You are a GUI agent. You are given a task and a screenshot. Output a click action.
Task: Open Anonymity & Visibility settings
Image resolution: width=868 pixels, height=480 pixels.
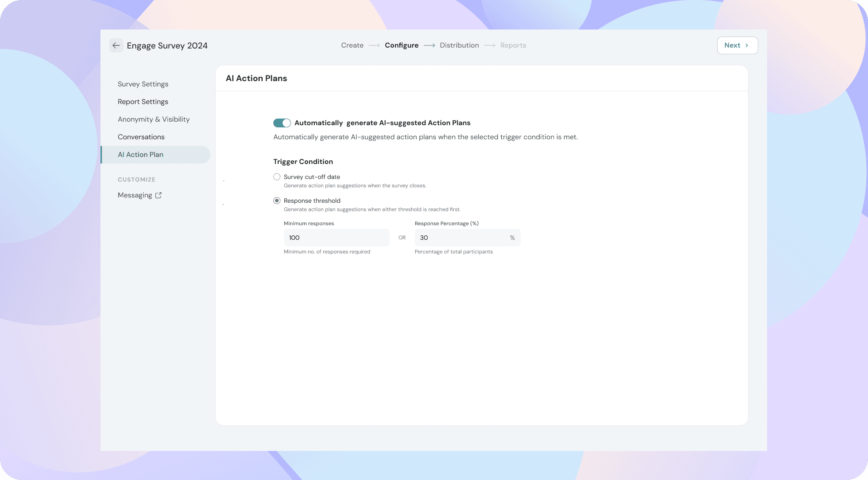[153, 119]
